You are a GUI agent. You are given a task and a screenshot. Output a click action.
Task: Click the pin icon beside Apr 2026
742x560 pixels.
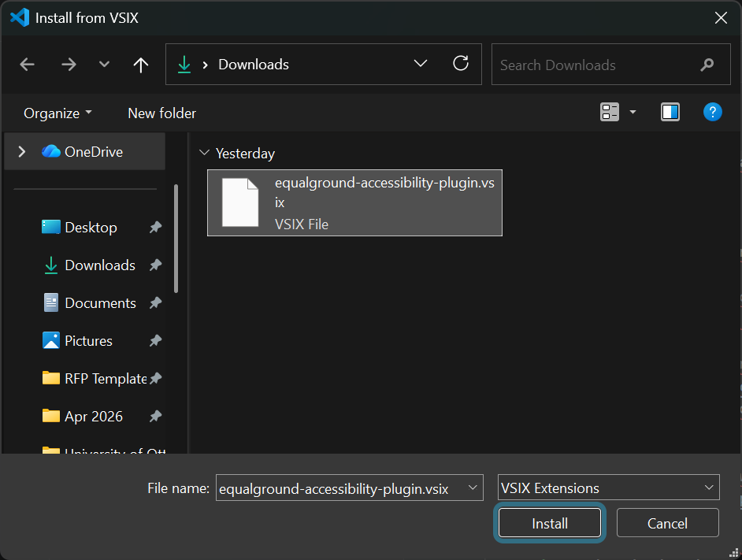pyautogui.click(x=156, y=417)
